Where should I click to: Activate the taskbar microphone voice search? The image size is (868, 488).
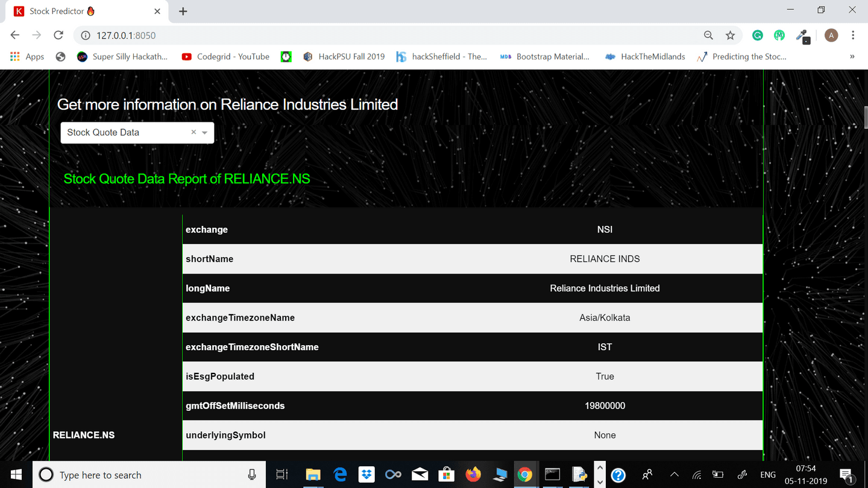click(252, 475)
